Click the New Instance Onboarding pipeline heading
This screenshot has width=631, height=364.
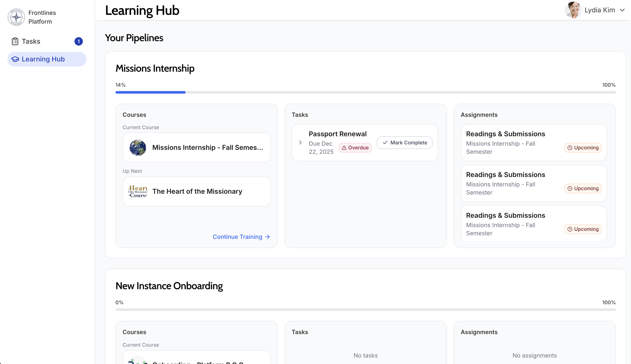point(169,286)
